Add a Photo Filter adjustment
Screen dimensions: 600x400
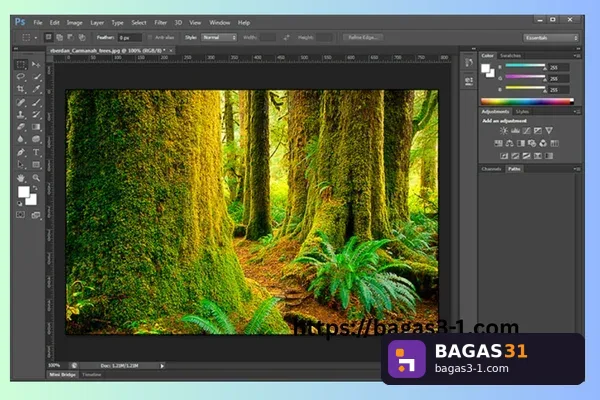coord(532,143)
